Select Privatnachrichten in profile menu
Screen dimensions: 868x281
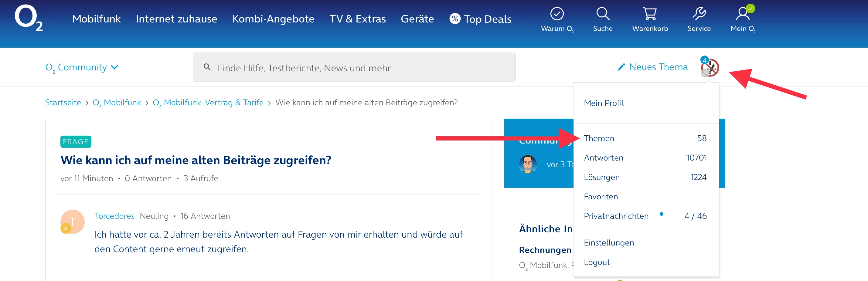point(616,216)
